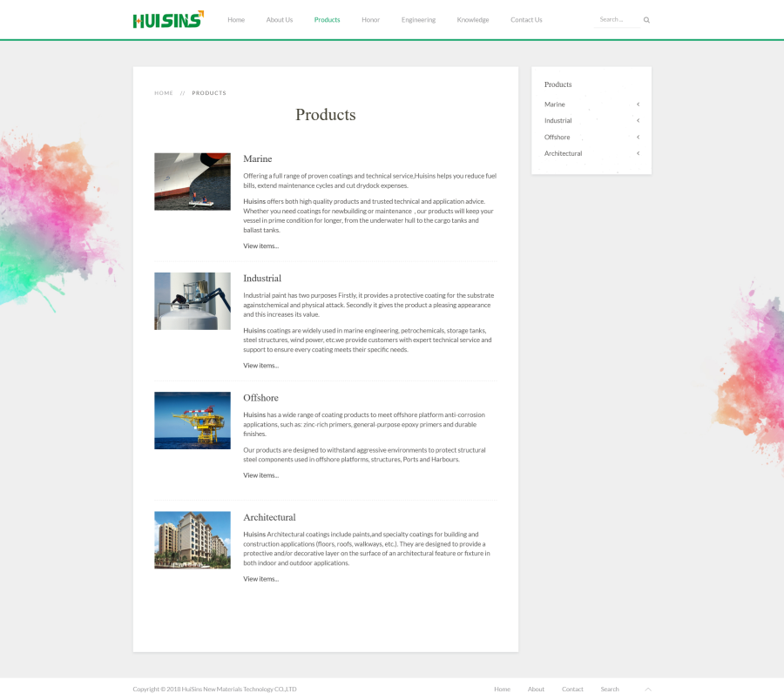784x700 pixels.
Task: Expand the Architectural sidebar chevron
Action: point(638,154)
